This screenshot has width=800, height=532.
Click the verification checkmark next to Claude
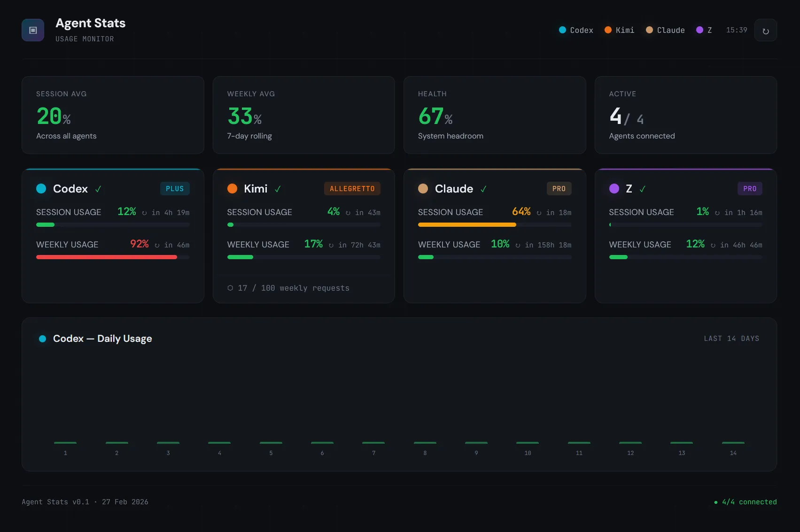tap(484, 189)
